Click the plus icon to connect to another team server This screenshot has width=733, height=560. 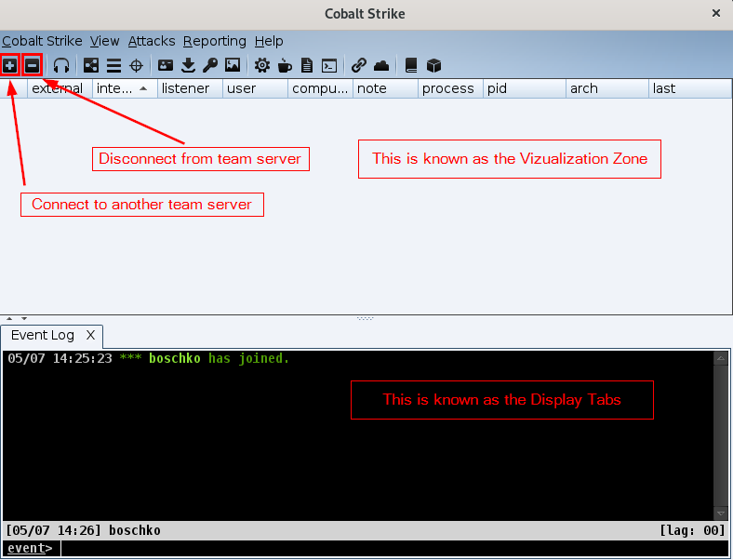pyautogui.click(x=10, y=65)
